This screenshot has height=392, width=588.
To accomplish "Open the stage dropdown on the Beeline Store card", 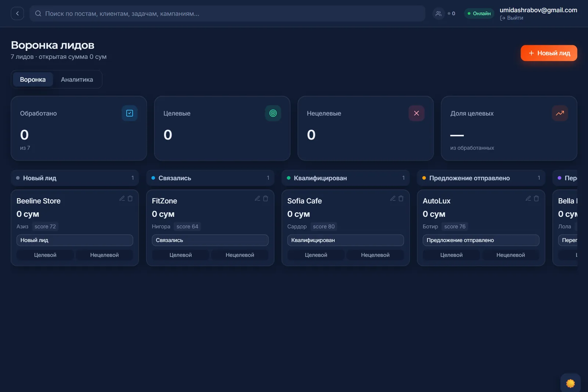I will (x=75, y=240).
